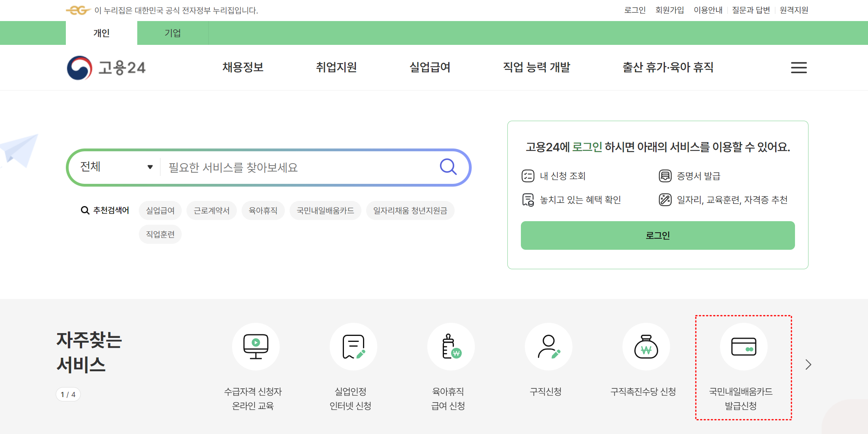Choose the 국민내일배움카드 suggested keyword chip
868x434 pixels.
point(325,210)
